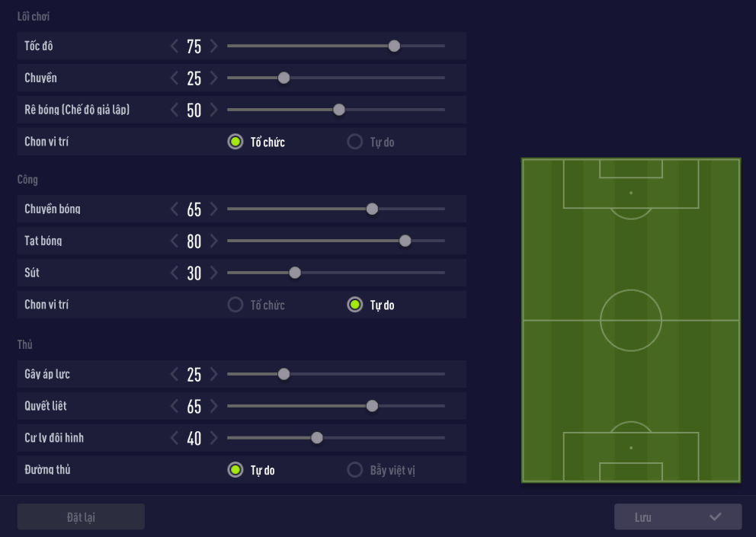Select Tổ chức in the Lối chơi section
The height and width of the screenshot is (537, 756).
(235, 142)
